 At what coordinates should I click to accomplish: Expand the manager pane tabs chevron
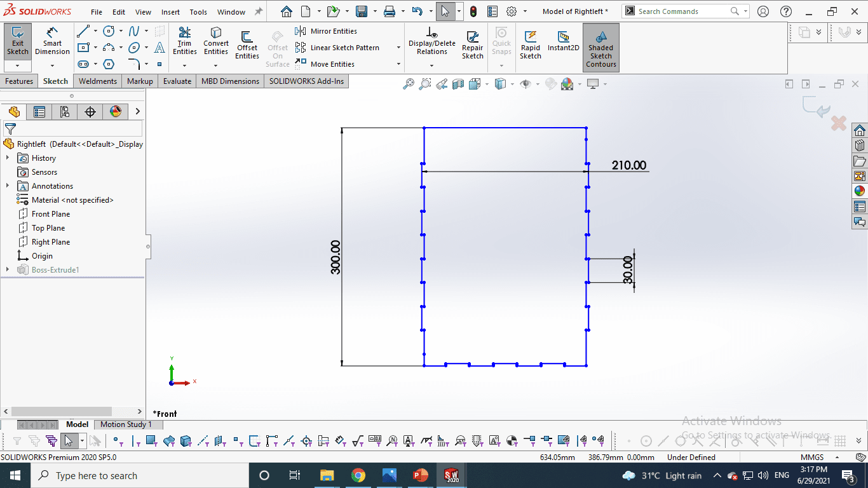137,112
